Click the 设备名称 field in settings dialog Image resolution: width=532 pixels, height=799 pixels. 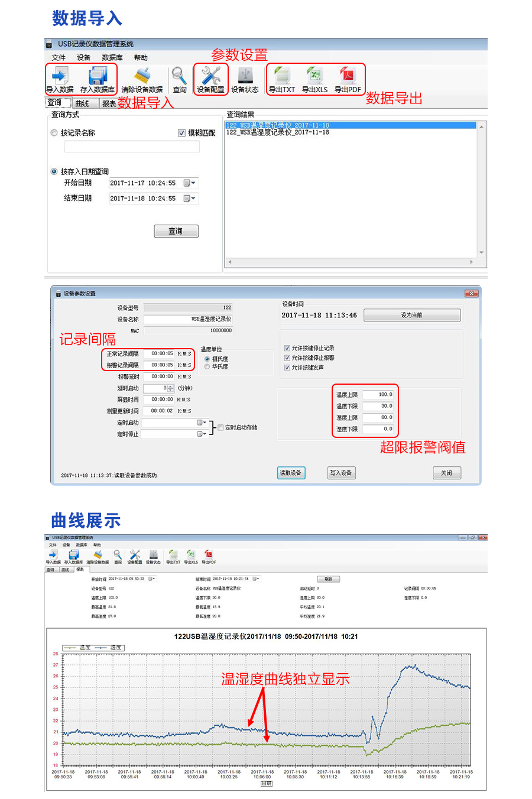point(188,319)
